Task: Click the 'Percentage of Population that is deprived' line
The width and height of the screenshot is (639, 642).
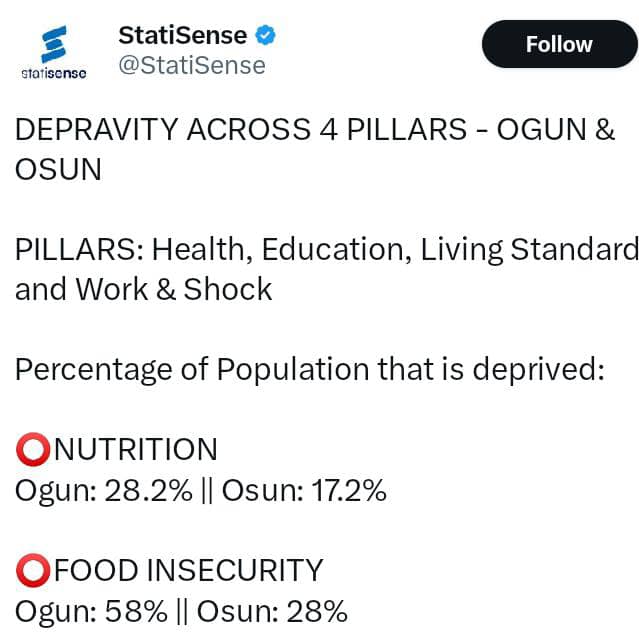Action: (310, 369)
